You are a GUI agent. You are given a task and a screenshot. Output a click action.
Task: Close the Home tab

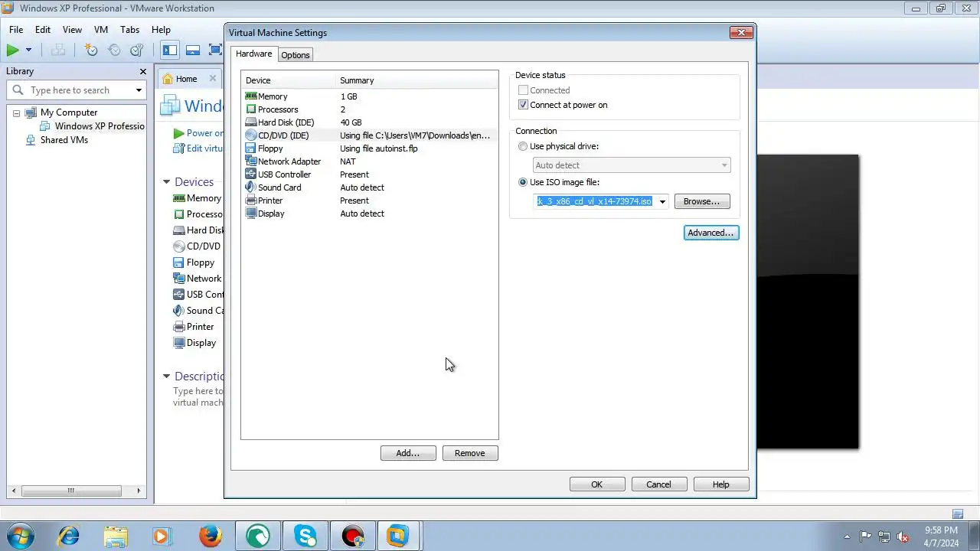(213, 78)
